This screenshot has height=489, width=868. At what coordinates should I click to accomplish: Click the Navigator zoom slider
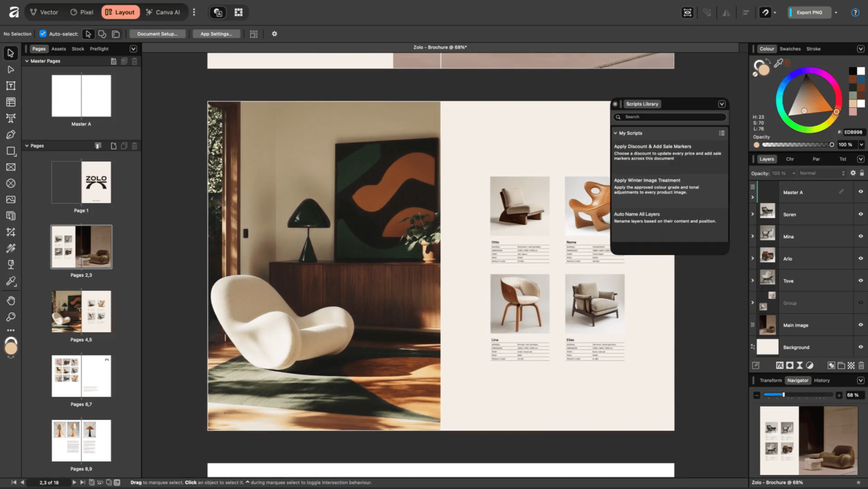pos(798,395)
